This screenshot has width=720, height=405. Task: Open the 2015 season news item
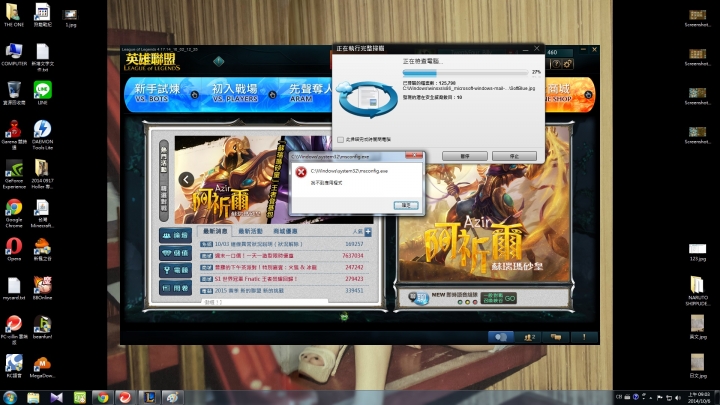[x=282, y=291]
